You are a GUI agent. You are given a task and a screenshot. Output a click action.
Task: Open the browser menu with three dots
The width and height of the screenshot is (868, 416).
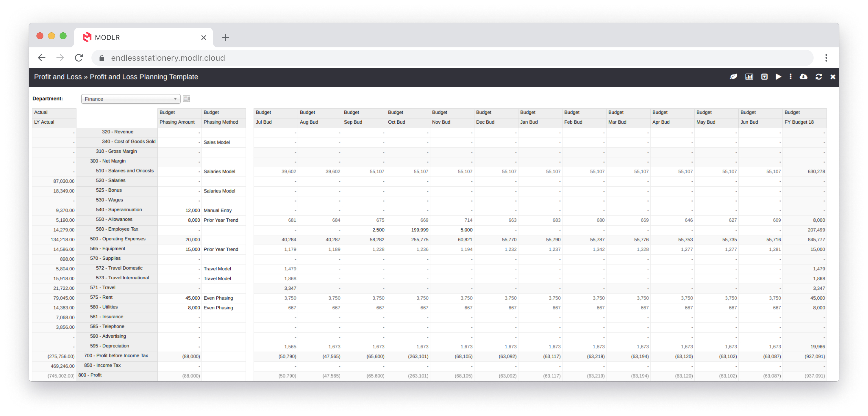(x=826, y=57)
